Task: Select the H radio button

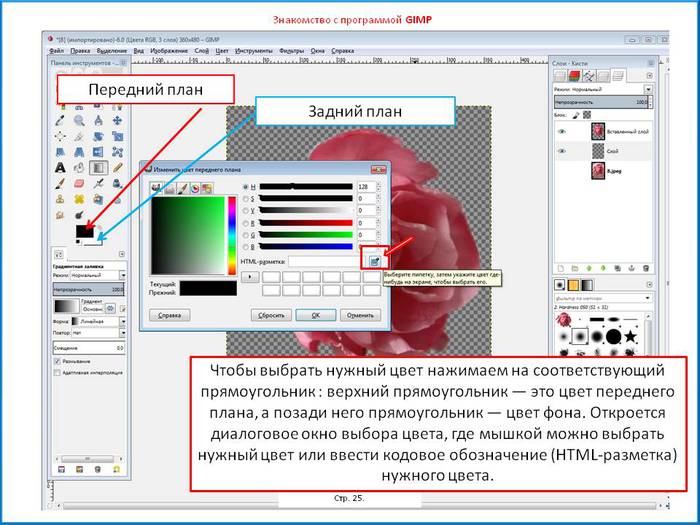Action: point(246,187)
